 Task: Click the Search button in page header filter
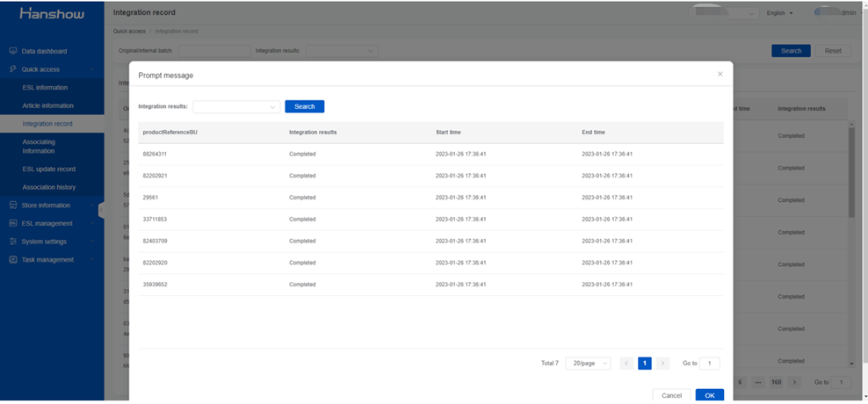coord(791,51)
